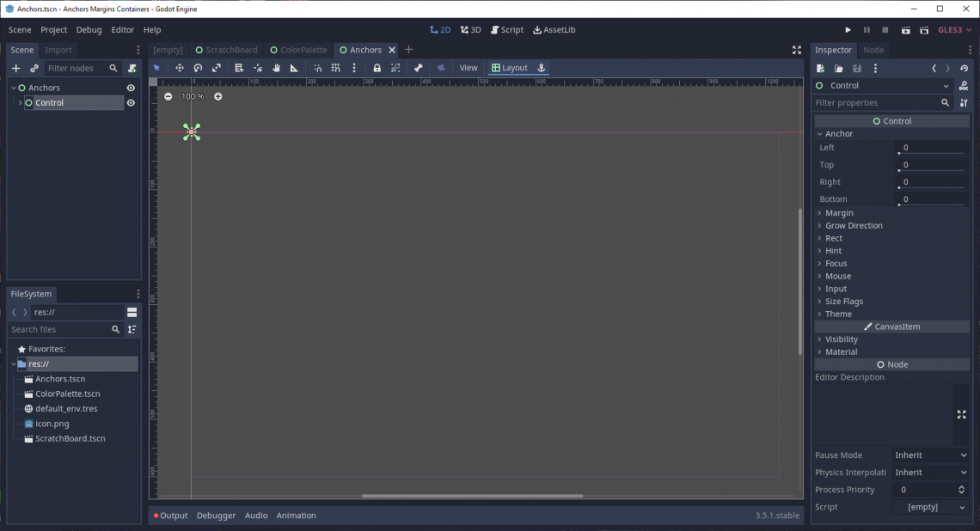Activate the Rotate Mode tool
Viewport: 980px width, 531px height.
click(x=198, y=68)
